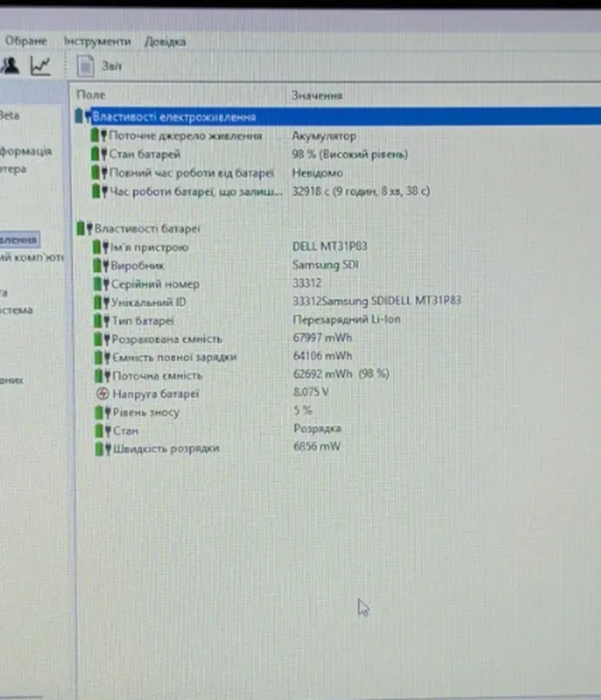
Task: Click battery icon beside Виробник
Action: tap(101, 265)
